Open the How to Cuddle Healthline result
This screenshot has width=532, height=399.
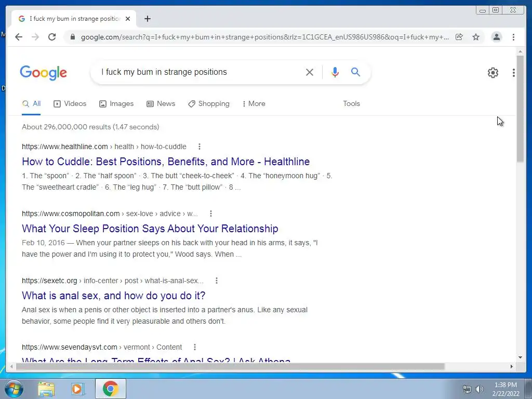[166, 162]
